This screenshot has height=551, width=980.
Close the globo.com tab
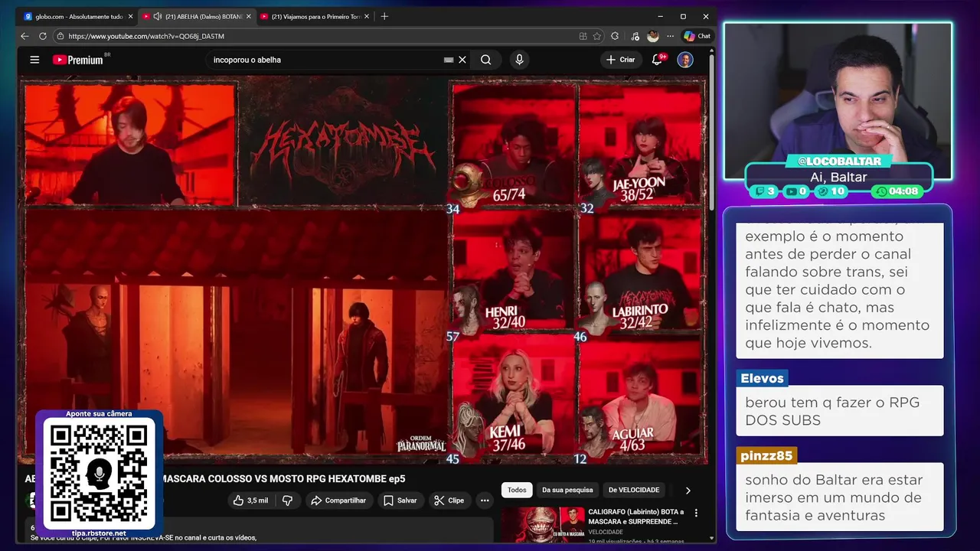point(130,16)
